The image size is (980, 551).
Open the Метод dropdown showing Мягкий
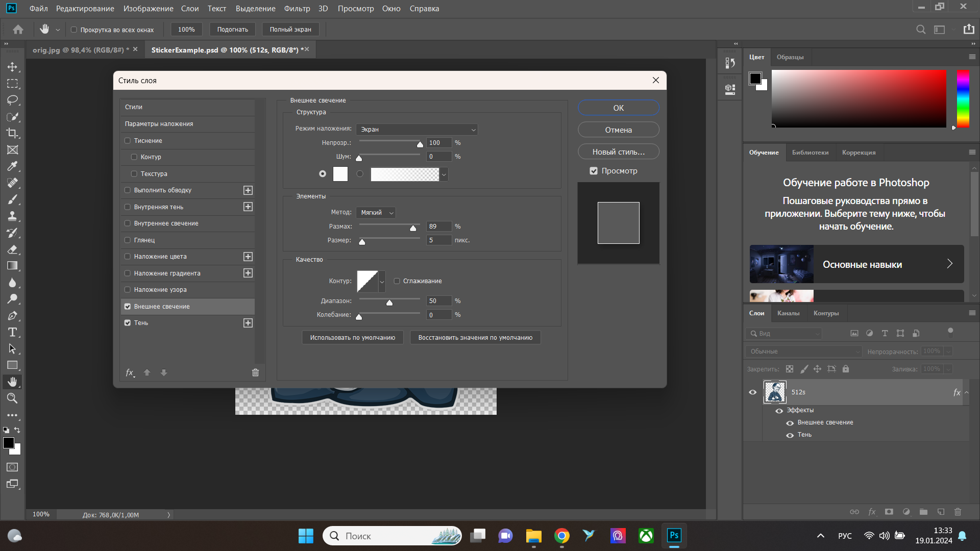pyautogui.click(x=376, y=213)
